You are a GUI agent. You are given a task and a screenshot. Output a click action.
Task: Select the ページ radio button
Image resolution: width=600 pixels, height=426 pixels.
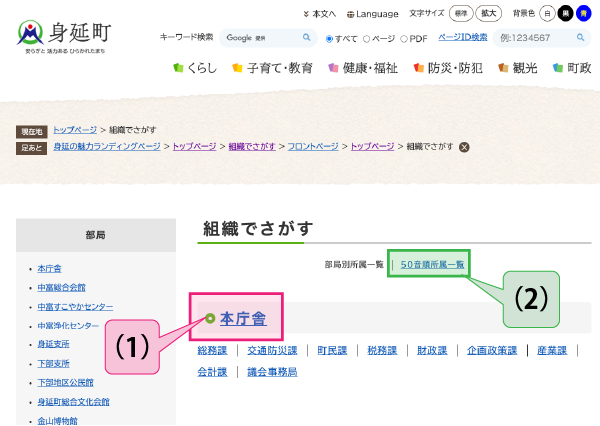[x=366, y=39]
